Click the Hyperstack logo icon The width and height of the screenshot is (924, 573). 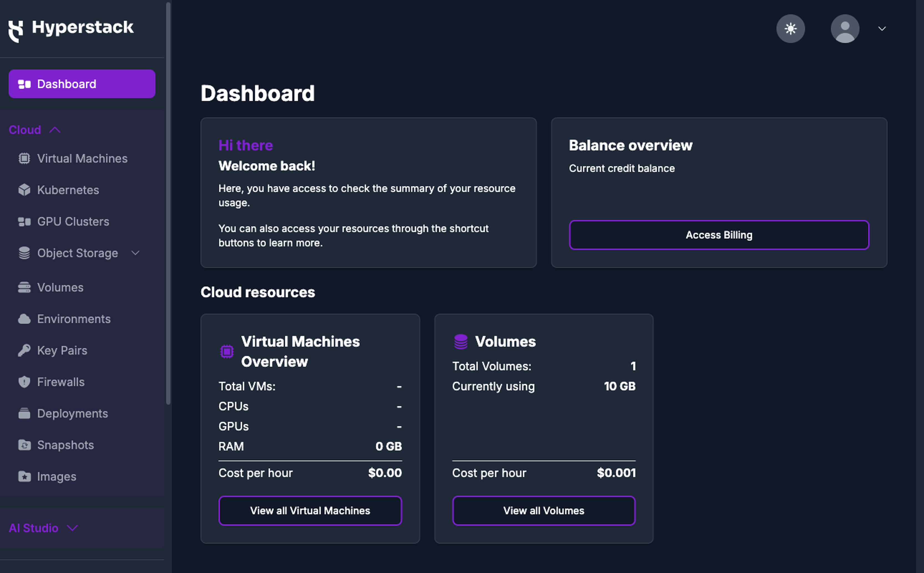tap(16, 31)
